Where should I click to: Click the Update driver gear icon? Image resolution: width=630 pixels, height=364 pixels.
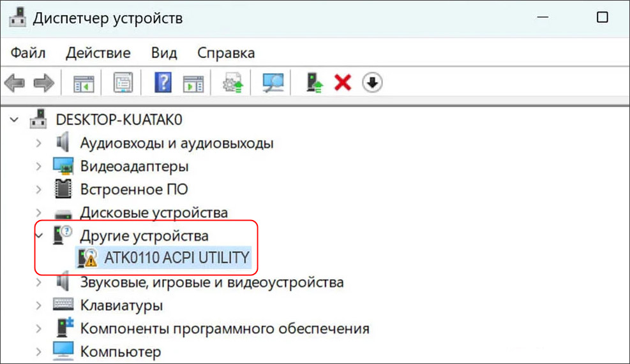point(233,83)
